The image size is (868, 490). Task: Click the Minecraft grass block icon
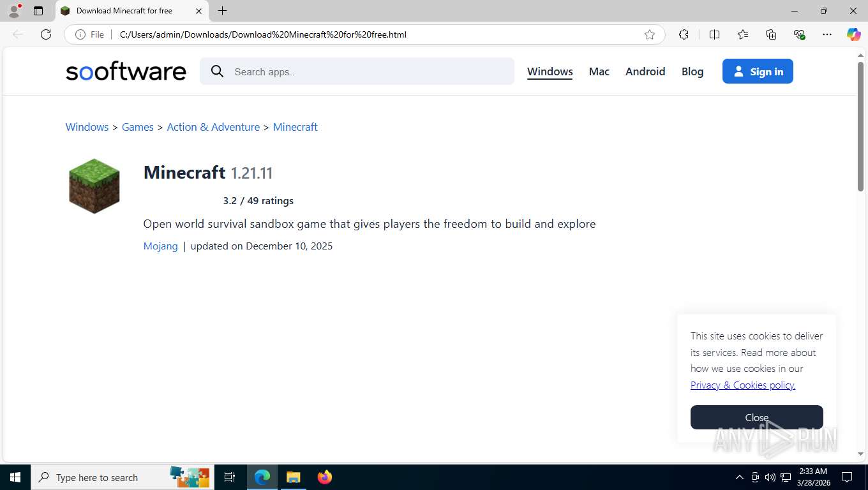pos(94,186)
